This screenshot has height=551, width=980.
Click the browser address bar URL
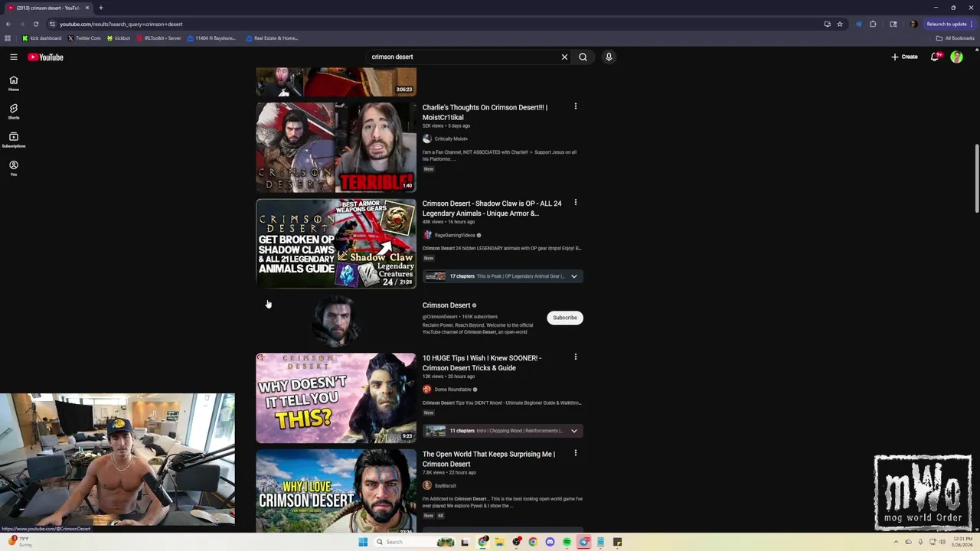point(121,24)
